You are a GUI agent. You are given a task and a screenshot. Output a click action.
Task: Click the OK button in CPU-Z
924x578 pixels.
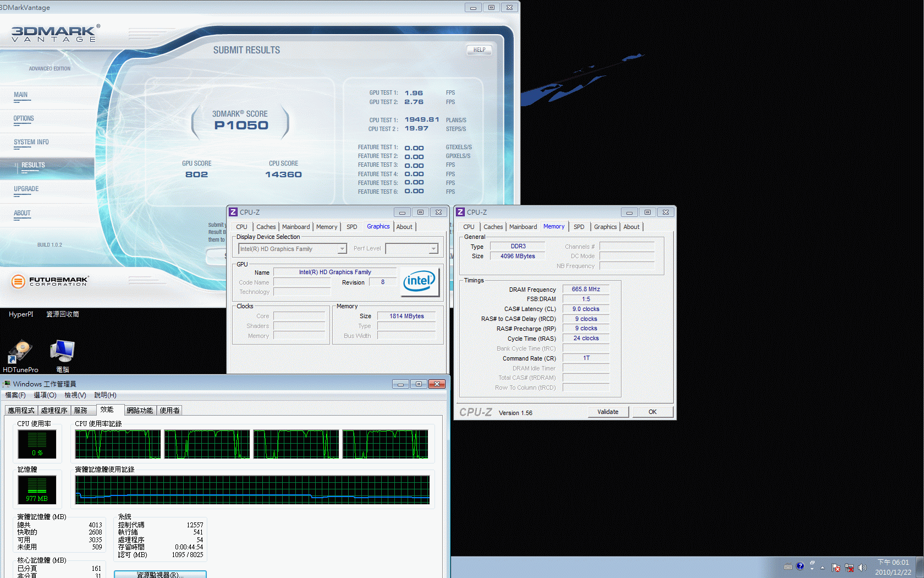[x=652, y=412]
